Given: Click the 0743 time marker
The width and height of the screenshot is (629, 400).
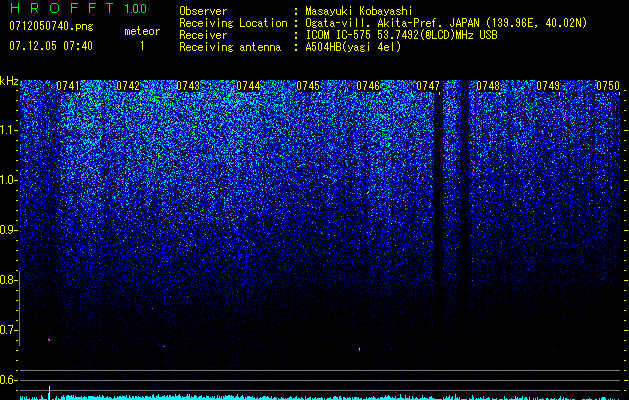Looking at the screenshot, I should tap(188, 86).
